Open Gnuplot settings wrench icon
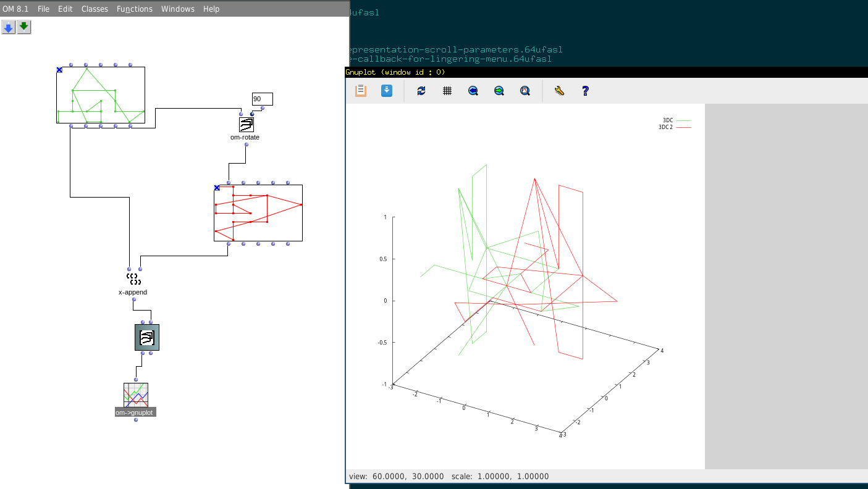The width and height of the screenshot is (868, 489). click(x=560, y=91)
